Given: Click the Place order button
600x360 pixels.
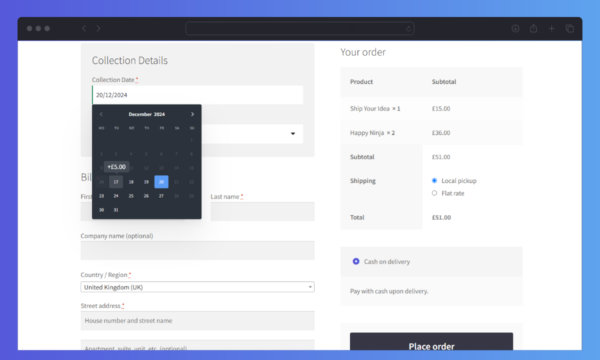Looking at the screenshot, I should tap(431, 342).
